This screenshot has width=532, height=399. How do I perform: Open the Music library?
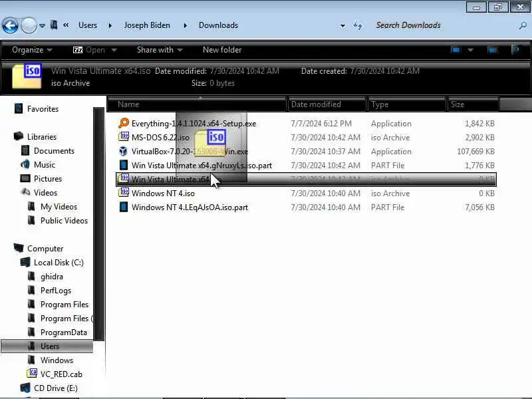45,164
